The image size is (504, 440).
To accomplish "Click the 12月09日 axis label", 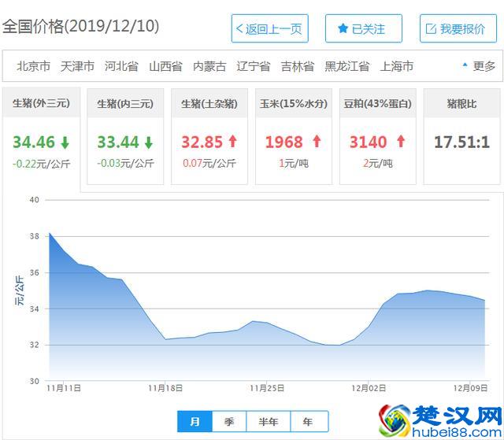I will (471, 388).
